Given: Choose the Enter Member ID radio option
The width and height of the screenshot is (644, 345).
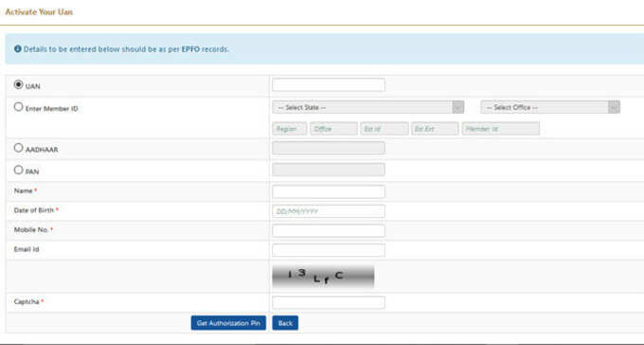Looking at the screenshot, I should tap(19, 107).
